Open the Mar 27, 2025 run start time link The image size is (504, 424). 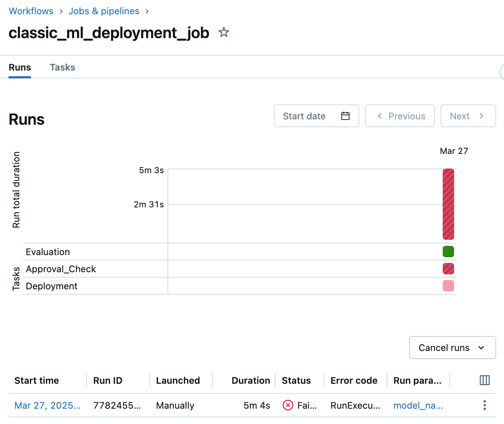47,405
